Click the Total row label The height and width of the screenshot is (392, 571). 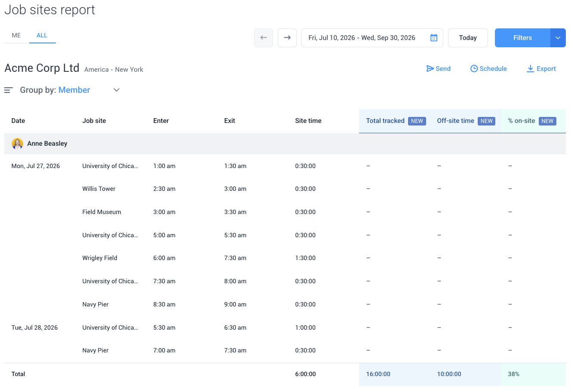pyautogui.click(x=18, y=374)
